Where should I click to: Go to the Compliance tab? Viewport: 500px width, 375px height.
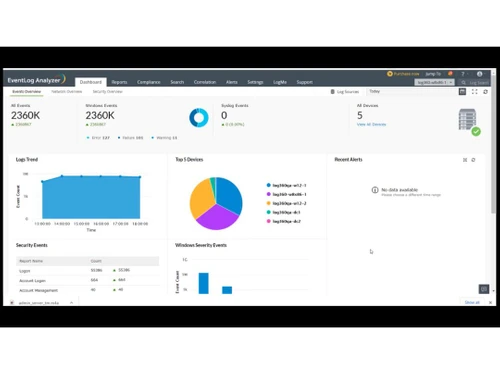pyautogui.click(x=149, y=82)
